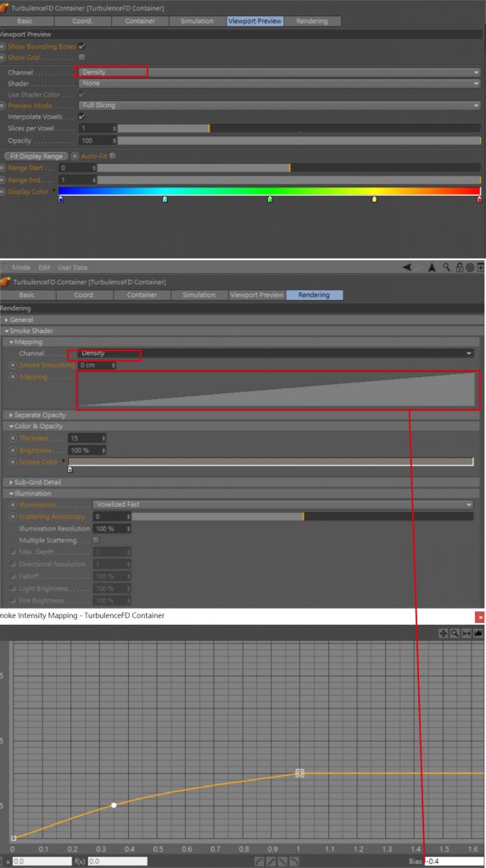Click the zoom magnifier icon in the curve editor

(x=455, y=633)
